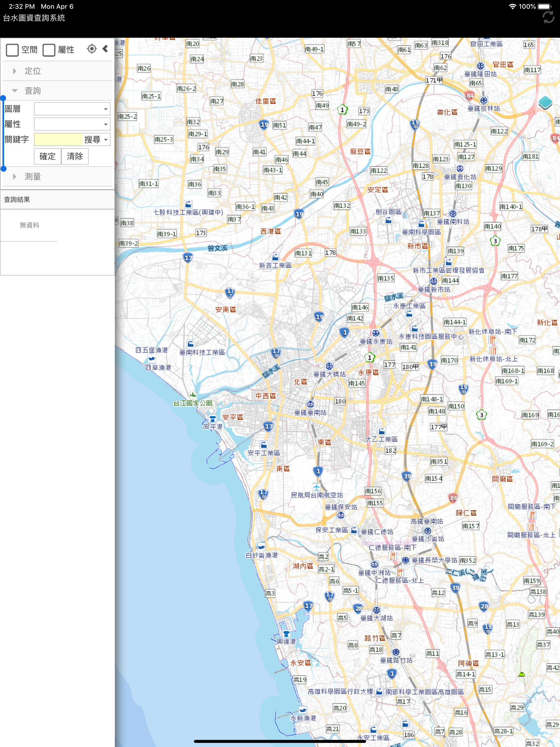
Task: Tap the 新化休息站-南下 rest area icon
Action: click(x=493, y=340)
